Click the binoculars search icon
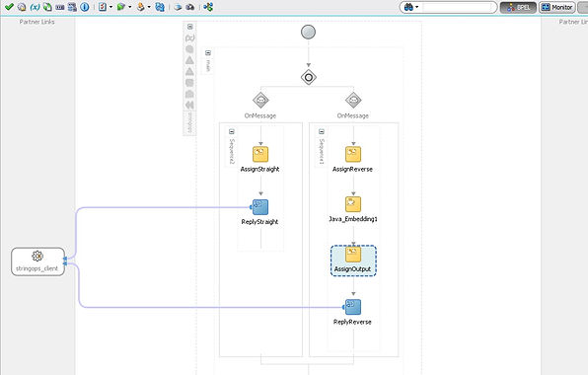 408,7
